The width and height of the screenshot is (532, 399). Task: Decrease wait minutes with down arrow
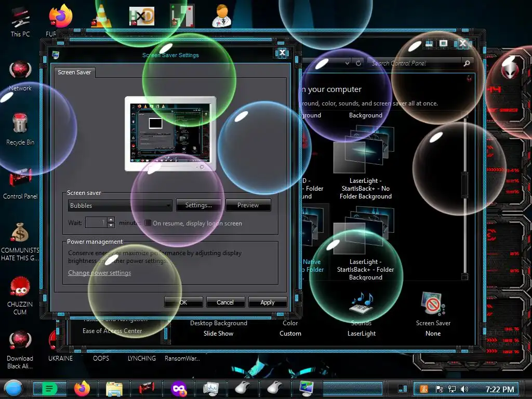[x=111, y=225]
